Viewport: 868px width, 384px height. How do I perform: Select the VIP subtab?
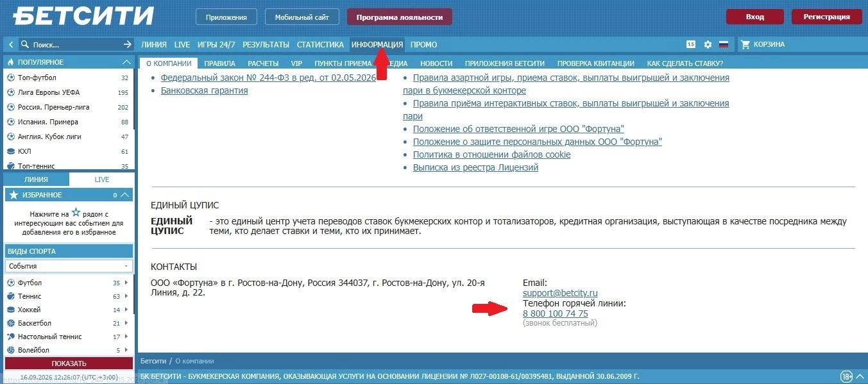[296, 63]
